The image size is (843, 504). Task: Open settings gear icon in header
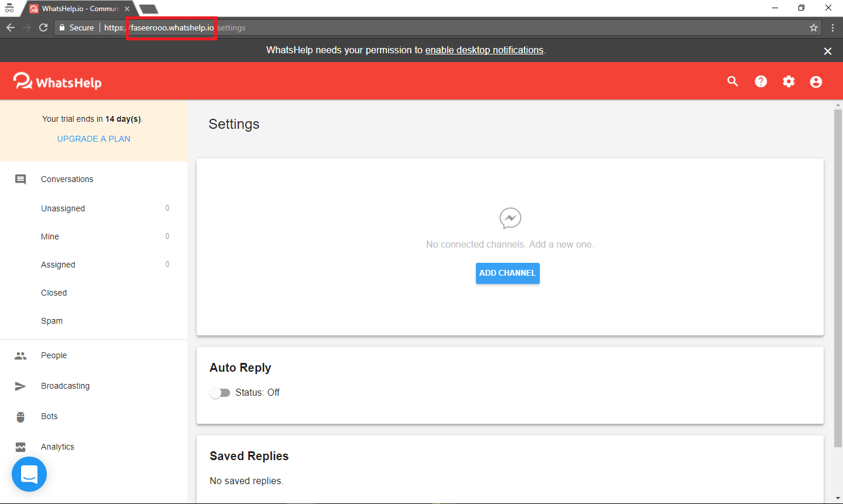pos(789,81)
